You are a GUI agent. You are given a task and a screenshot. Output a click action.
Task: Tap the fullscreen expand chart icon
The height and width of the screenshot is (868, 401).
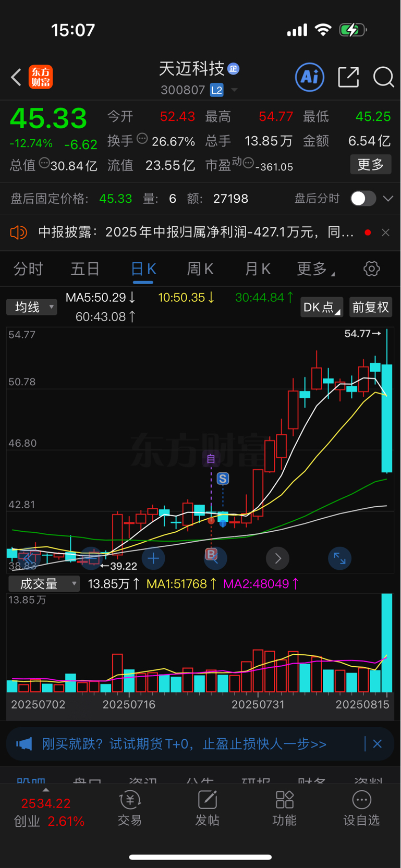coord(339,559)
